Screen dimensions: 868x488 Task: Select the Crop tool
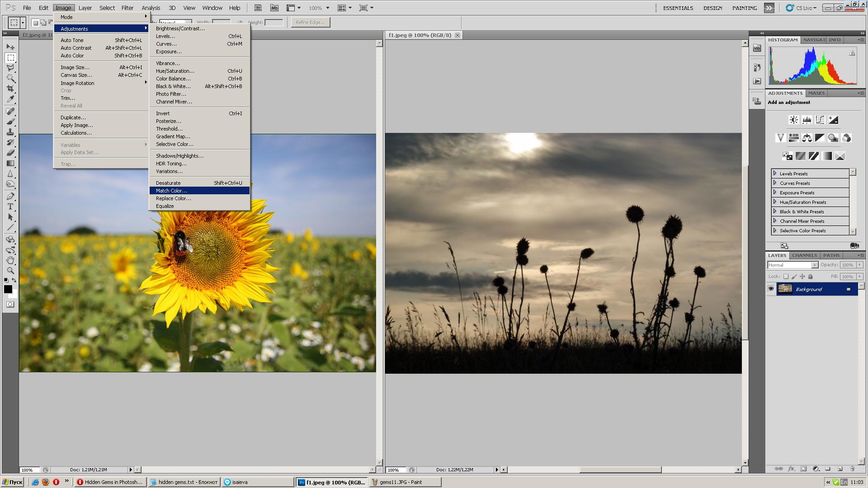coord(10,89)
